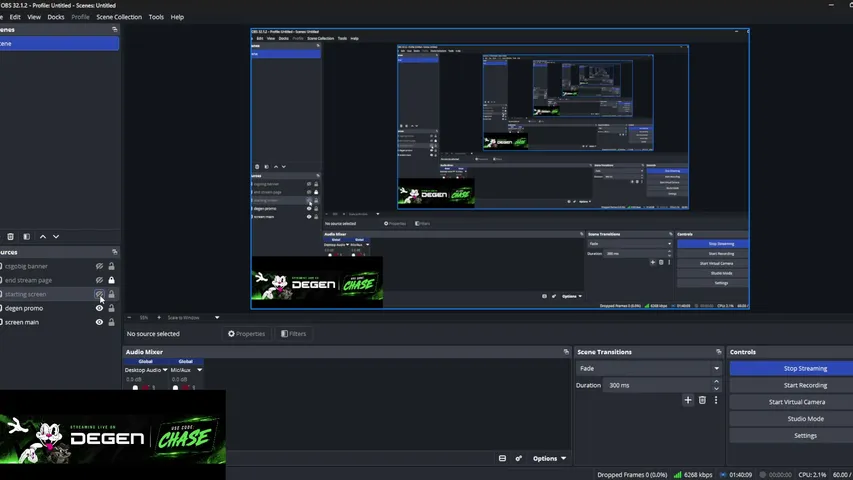The width and height of the screenshot is (853, 480).
Task: Open the Audio Mixer Options dropdown
Action: tap(549, 458)
